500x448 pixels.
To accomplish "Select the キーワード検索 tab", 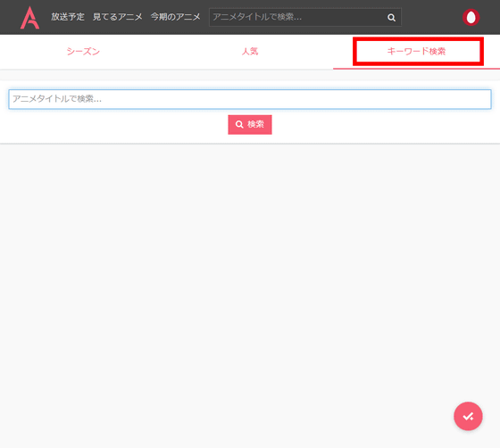I will point(416,52).
